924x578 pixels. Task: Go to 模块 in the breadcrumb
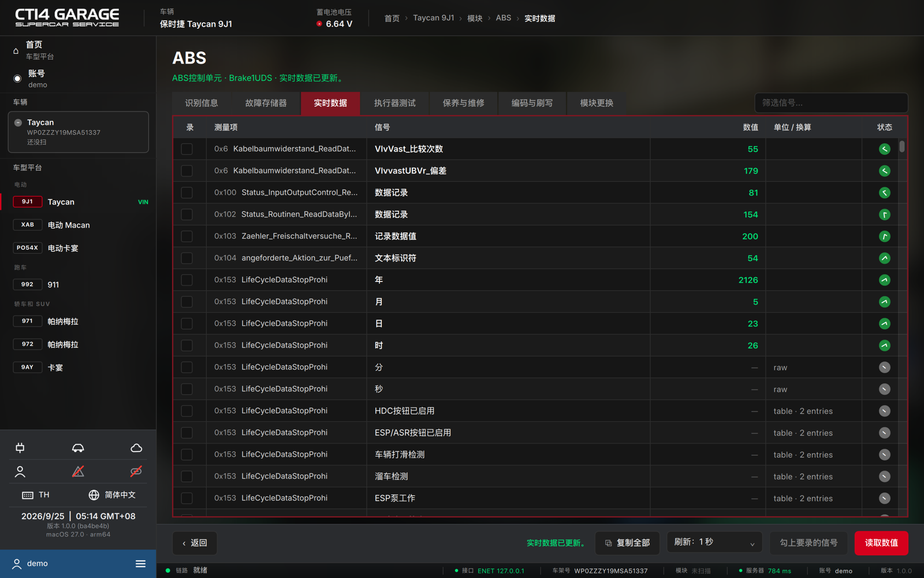coord(475,18)
